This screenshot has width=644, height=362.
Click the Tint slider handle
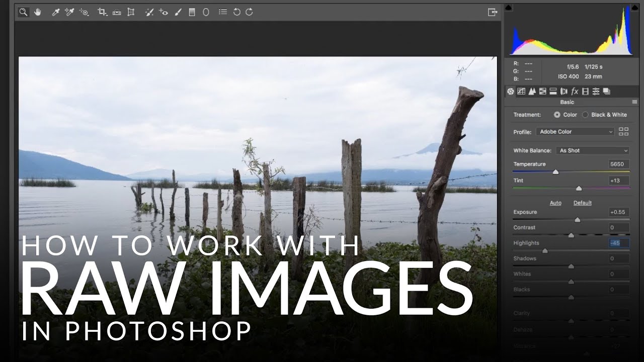(579, 188)
